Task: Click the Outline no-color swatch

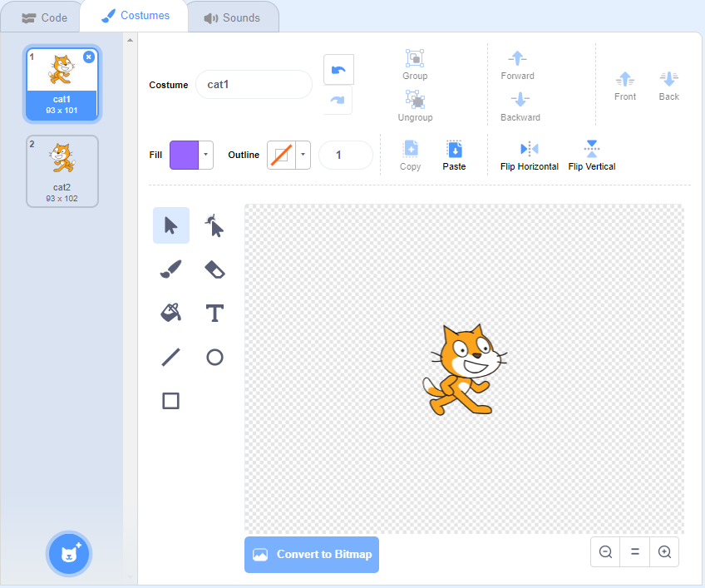Action: 282,155
